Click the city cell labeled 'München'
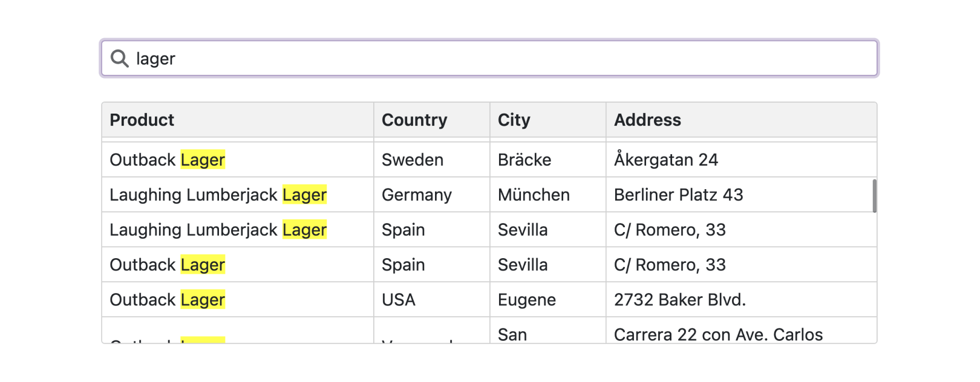 pos(534,195)
